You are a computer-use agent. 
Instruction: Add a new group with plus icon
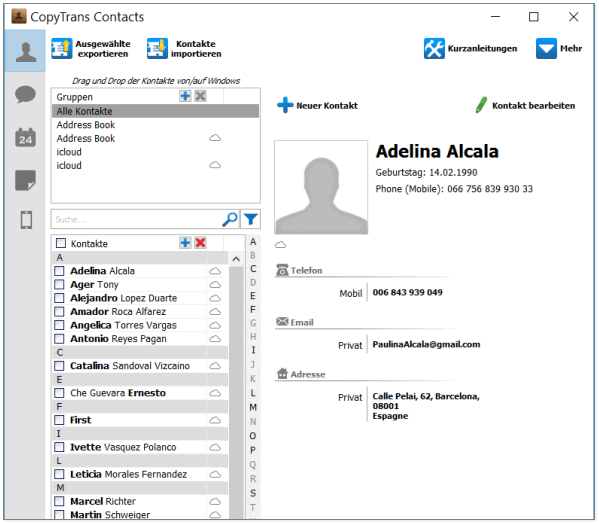[x=185, y=96]
